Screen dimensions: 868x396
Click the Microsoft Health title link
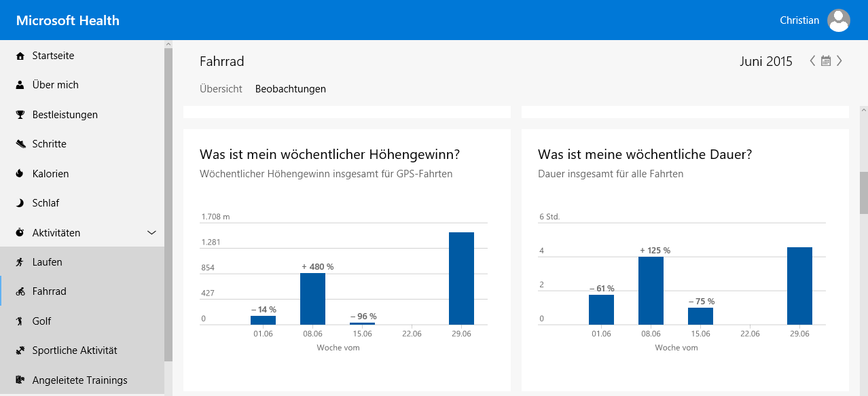pyautogui.click(x=68, y=20)
